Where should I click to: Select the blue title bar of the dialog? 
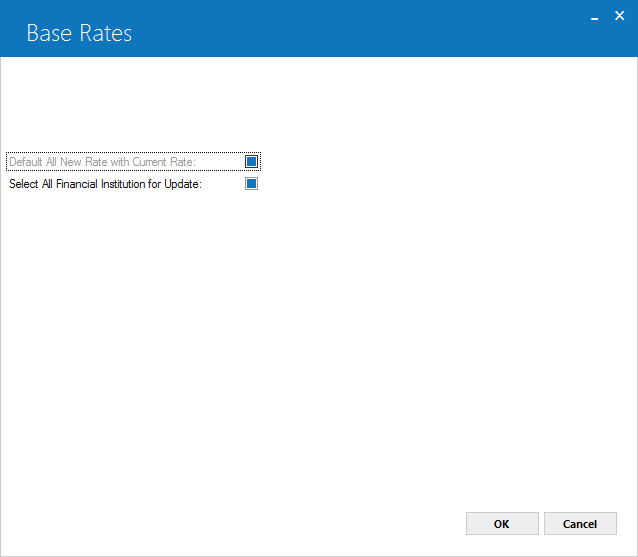click(x=319, y=28)
